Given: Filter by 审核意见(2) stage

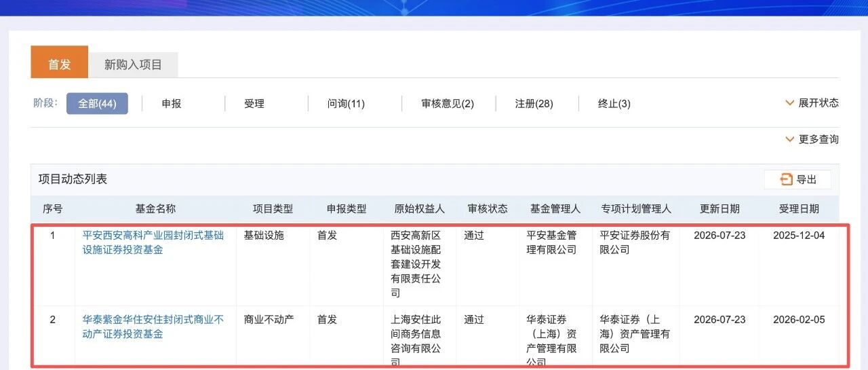Looking at the screenshot, I should coord(448,104).
